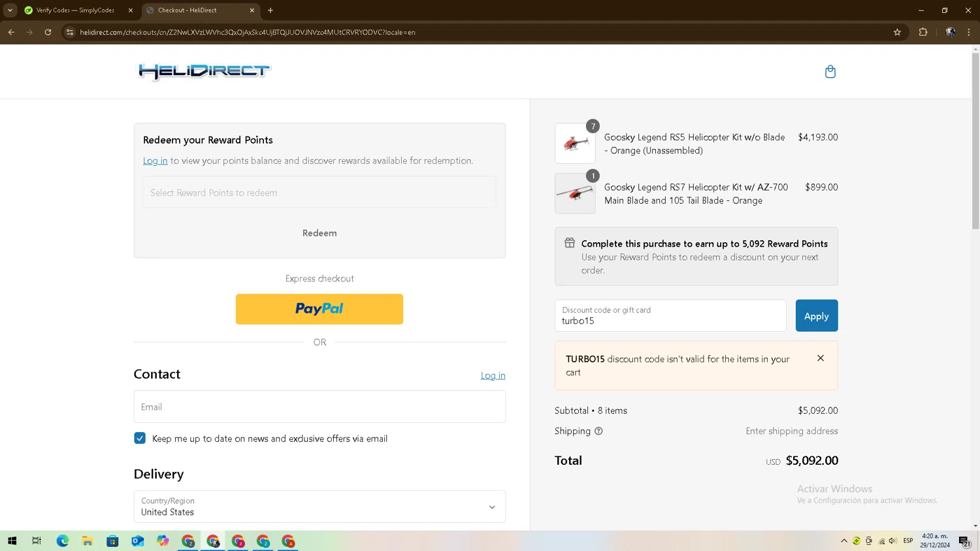
Task: Select the Goosky Legend RS5 product thumbnail
Action: 575,143
